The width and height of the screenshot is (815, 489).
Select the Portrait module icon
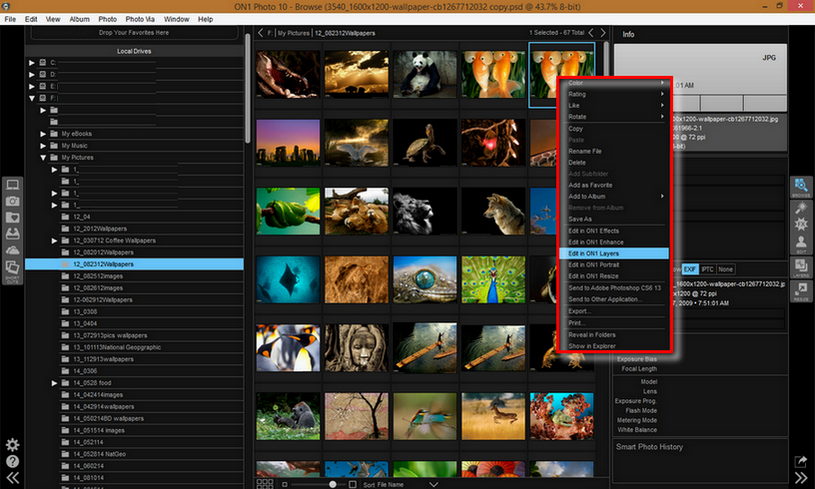point(801,244)
